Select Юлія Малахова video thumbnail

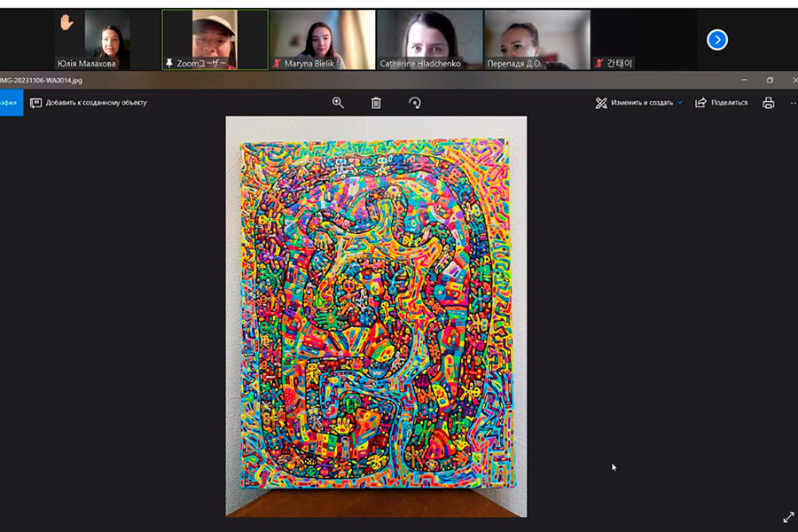click(107, 40)
